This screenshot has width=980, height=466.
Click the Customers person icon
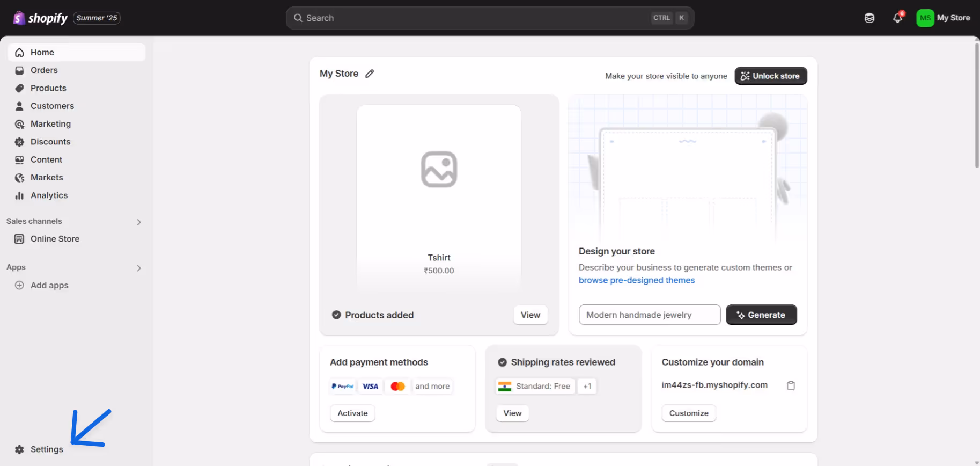[19, 106]
